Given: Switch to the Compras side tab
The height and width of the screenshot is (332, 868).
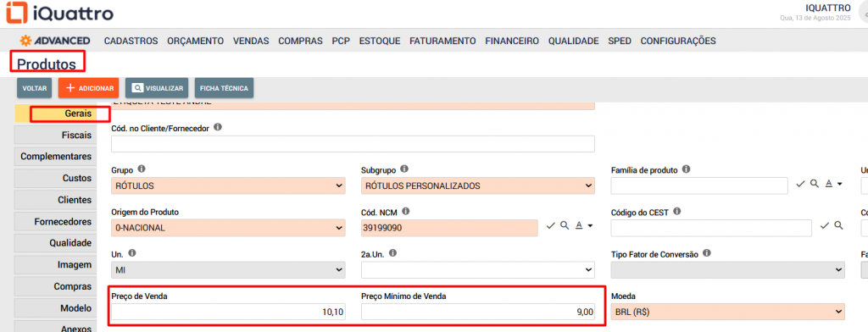Looking at the screenshot, I should 55,286.
